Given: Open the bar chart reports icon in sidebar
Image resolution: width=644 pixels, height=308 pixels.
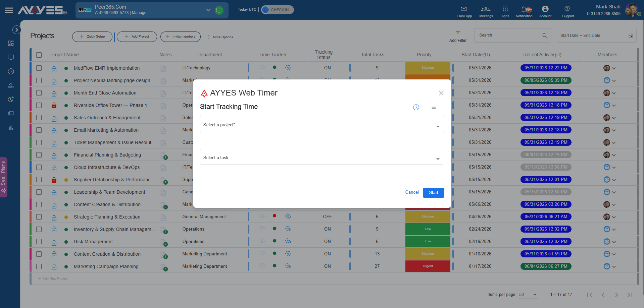Looking at the screenshot, I should click(11, 128).
